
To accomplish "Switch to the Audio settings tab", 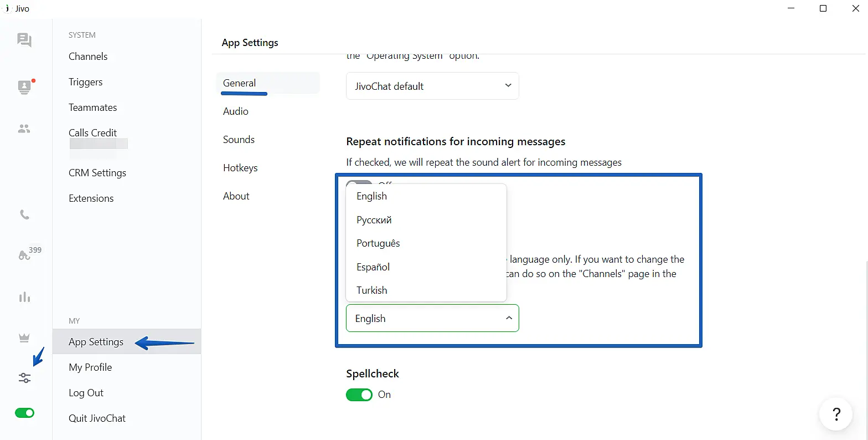I will pos(236,111).
